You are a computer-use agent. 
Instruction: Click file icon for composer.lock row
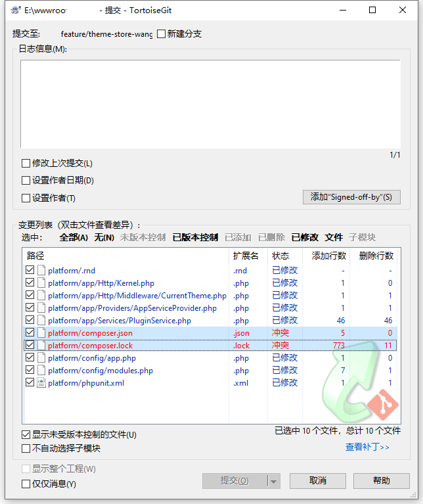(x=41, y=345)
